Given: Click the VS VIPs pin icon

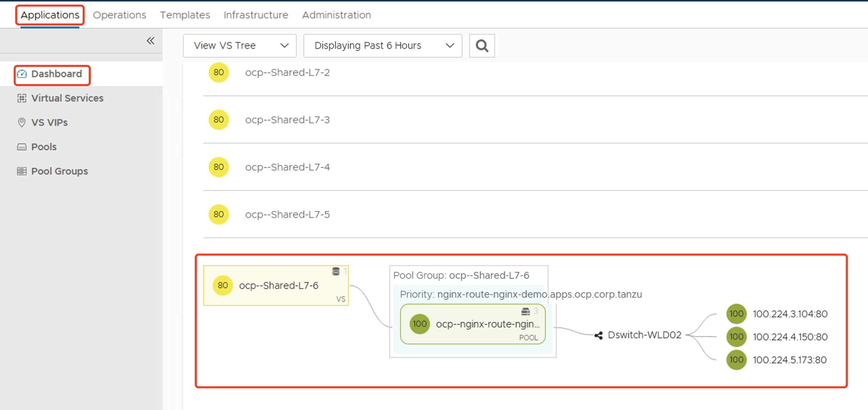Looking at the screenshot, I should 22,122.
